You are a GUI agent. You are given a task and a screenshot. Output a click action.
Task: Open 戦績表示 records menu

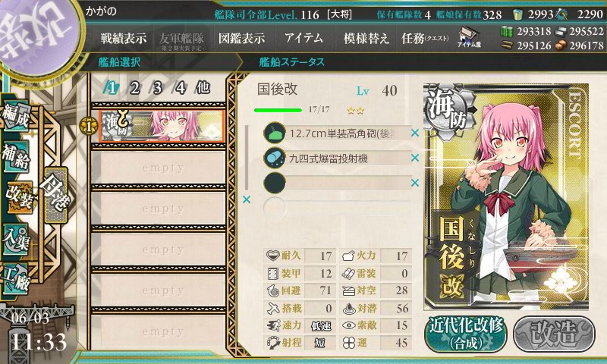[124, 38]
